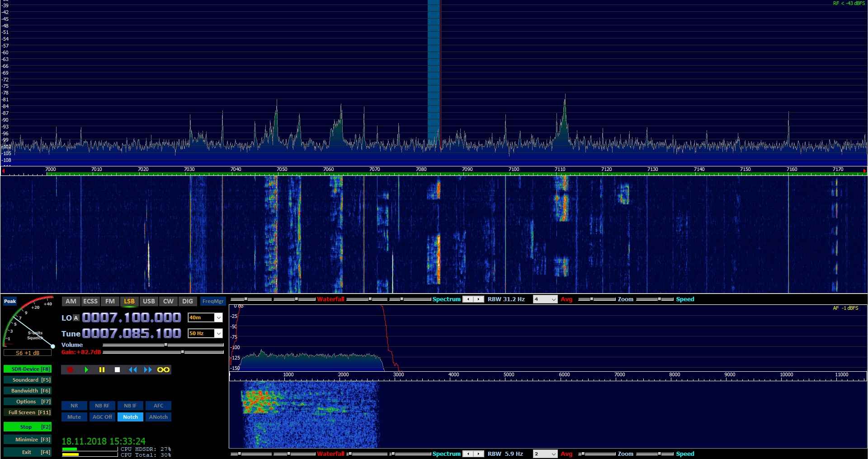Click the LO A indicator box

pyautogui.click(x=76, y=318)
